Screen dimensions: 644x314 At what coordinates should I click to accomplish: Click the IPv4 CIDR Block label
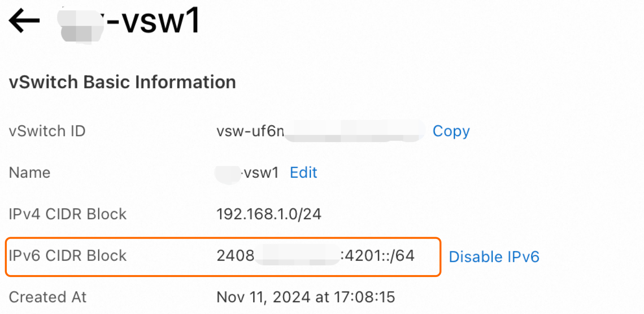(x=68, y=214)
